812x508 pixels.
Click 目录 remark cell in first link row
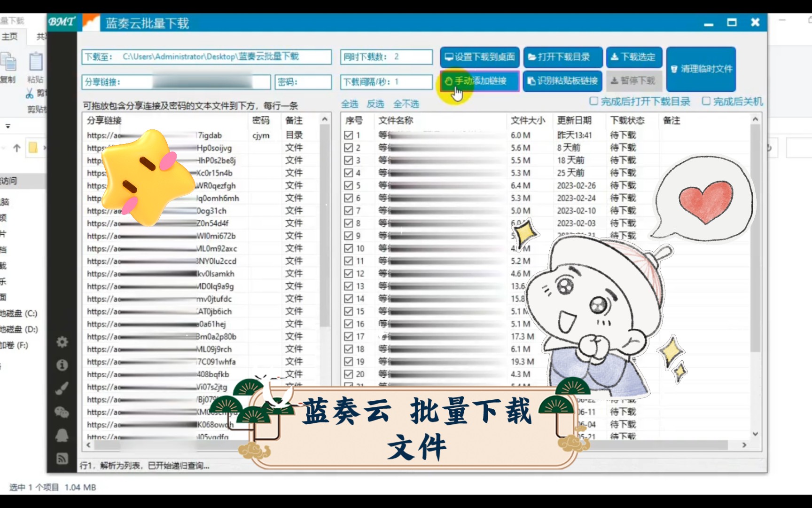coord(294,135)
